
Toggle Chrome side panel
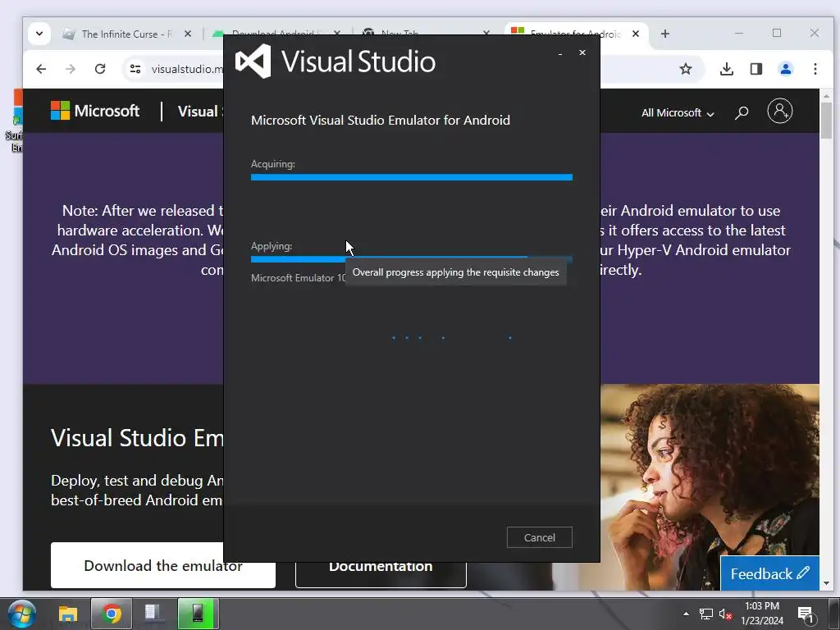(756, 69)
